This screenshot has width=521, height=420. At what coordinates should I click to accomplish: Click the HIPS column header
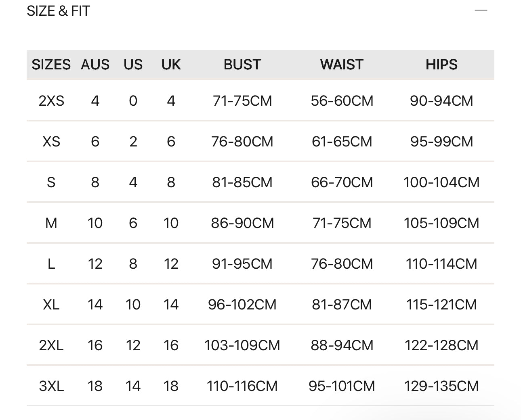click(x=441, y=65)
